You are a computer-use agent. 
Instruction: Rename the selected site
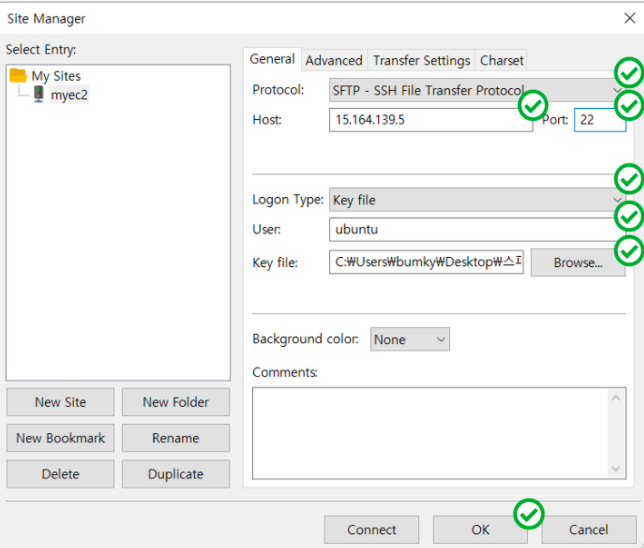pos(176,438)
